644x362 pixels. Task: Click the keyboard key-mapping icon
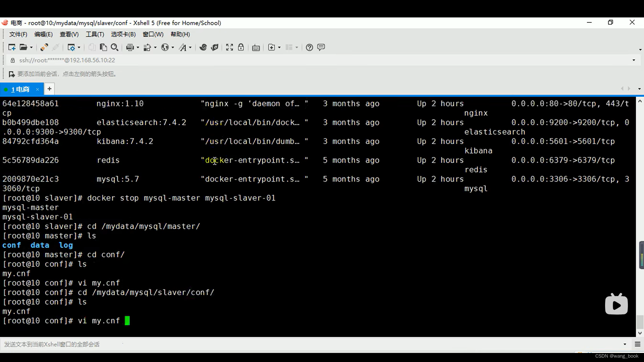256,48
